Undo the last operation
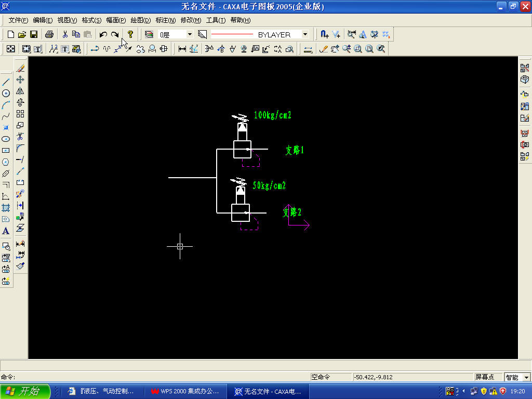Image resolution: width=532 pixels, height=399 pixels. click(103, 34)
